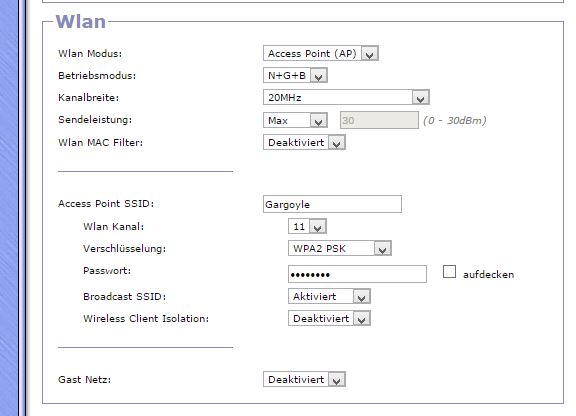Click the arrow on Access Point (AP) selector
The width and height of the screenshot is (576, 416).
click(370, 54)
